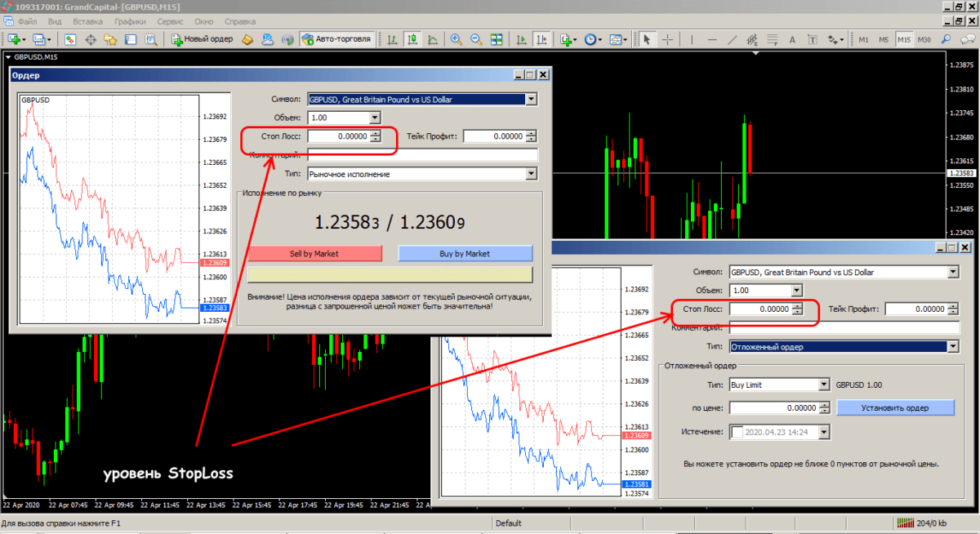980x534 pixels.
Task: Click the New Order toolbar button
Action: click(203, 38)
